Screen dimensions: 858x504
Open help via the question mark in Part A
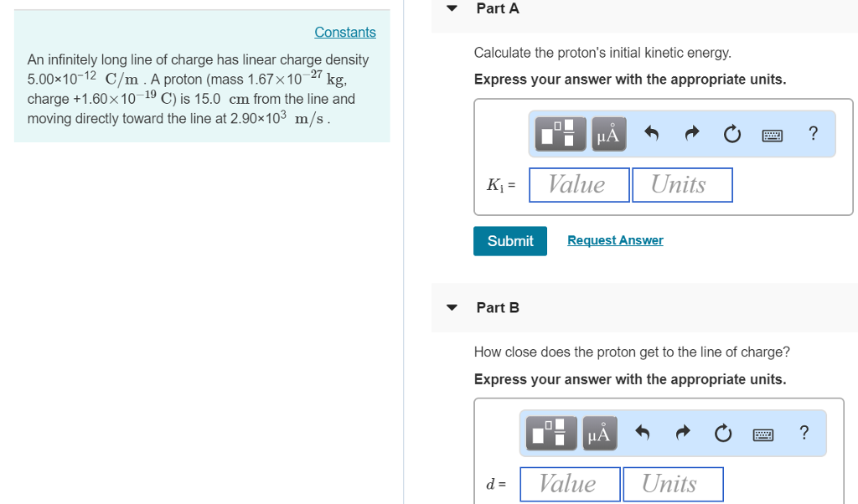coord(813,134)
